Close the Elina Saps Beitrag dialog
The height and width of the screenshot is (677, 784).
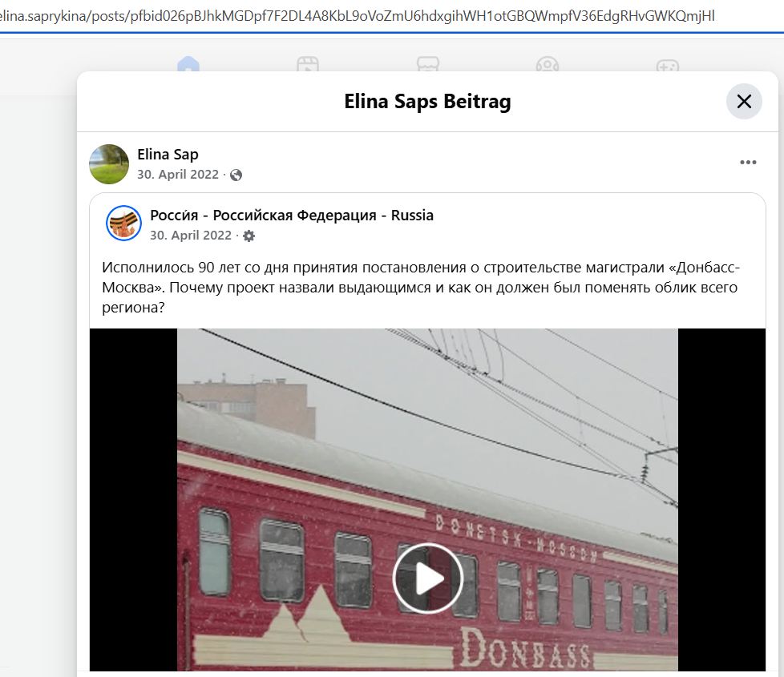coord(744,102)
